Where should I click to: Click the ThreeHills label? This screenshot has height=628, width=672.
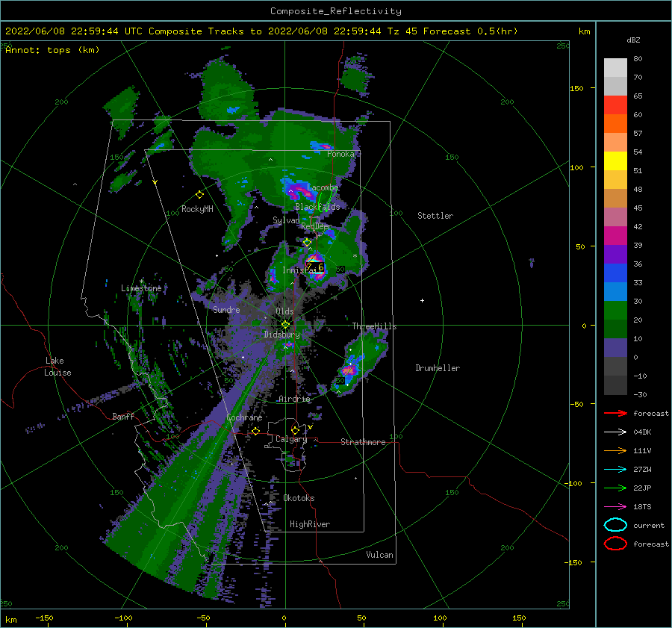(x=374, y=326)
